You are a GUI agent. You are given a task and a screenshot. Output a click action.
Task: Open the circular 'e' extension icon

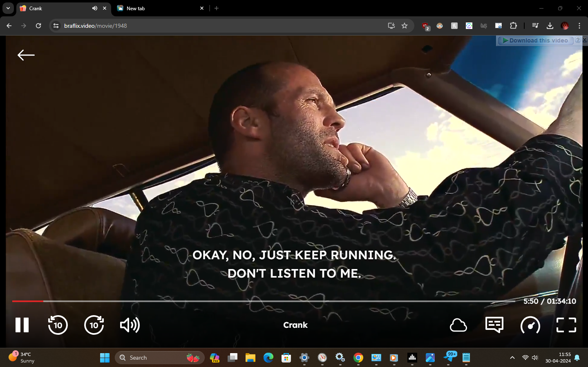point(469,26)
